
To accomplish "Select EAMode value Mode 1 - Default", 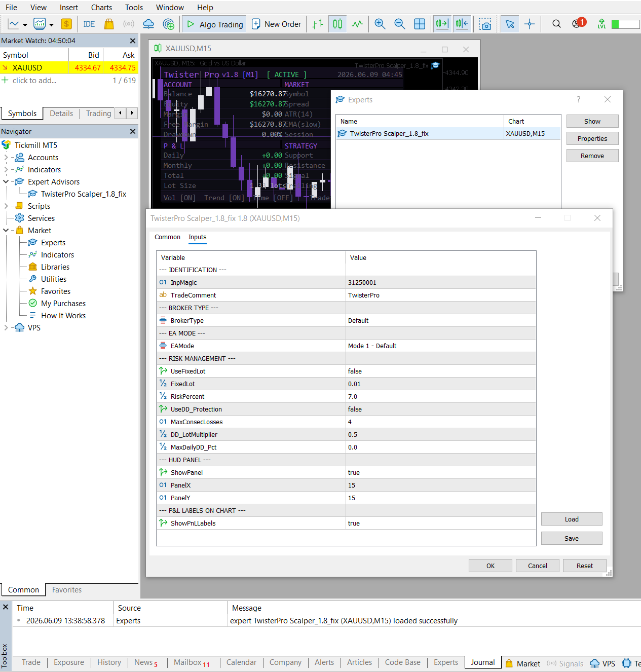I will coord(441,346).
